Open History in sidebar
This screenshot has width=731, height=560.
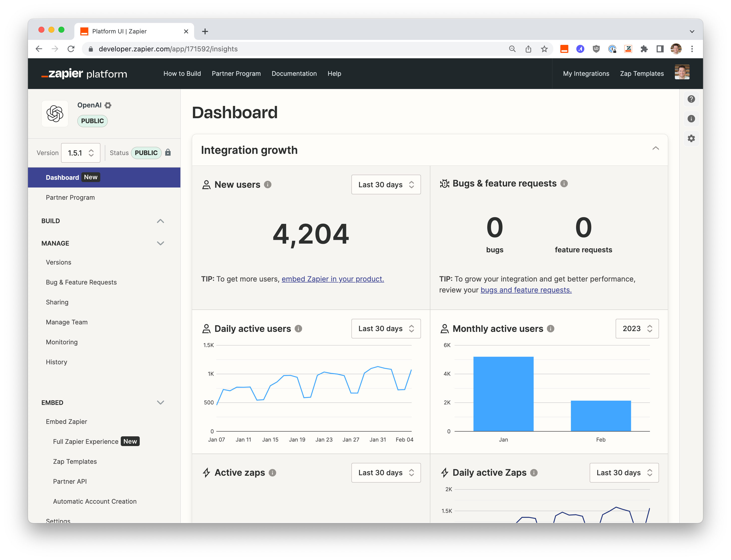pyautogui.click(x=56, y=362)
